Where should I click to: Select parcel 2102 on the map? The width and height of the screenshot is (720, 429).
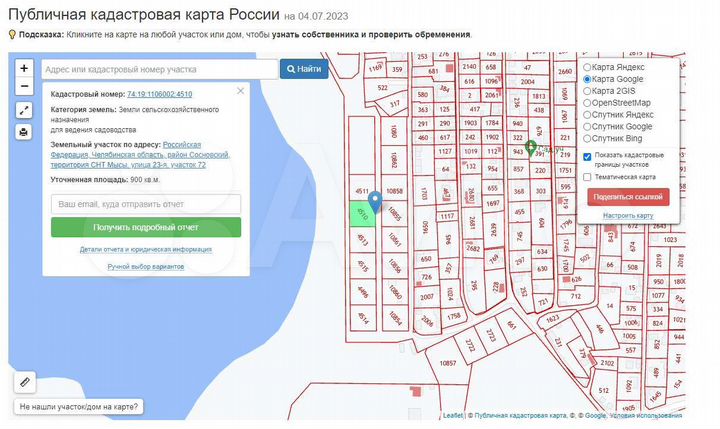tap(607, 362)
